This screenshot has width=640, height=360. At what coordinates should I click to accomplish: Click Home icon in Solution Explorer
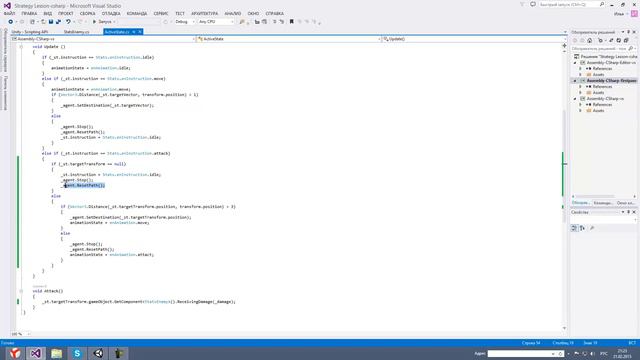[x=589, y=40]
